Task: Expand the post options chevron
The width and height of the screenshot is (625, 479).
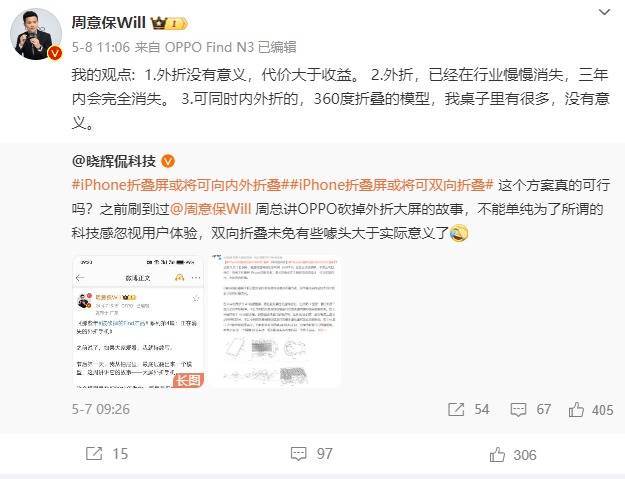Action: click(x=604, y=12)
